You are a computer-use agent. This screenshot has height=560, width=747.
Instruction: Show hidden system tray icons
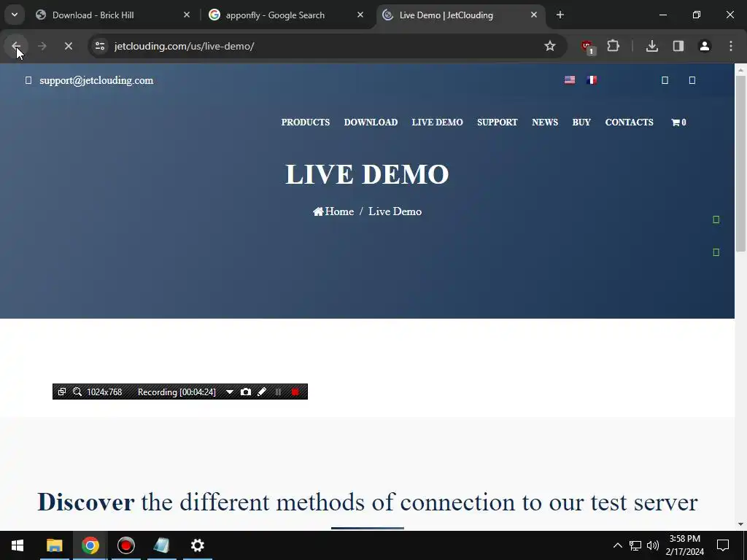click(617, 545)
